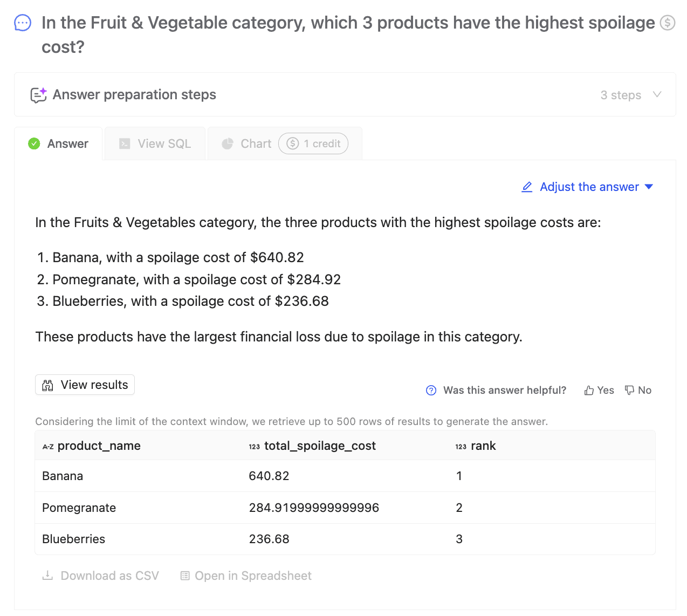
Task: Open the Adjust the answer dropdown arrow
Action: pos(649,187)
